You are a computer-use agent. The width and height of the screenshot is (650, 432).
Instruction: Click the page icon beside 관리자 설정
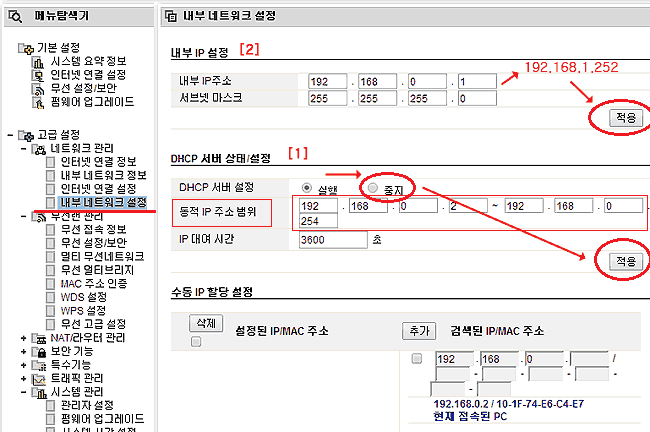[51, 406]
